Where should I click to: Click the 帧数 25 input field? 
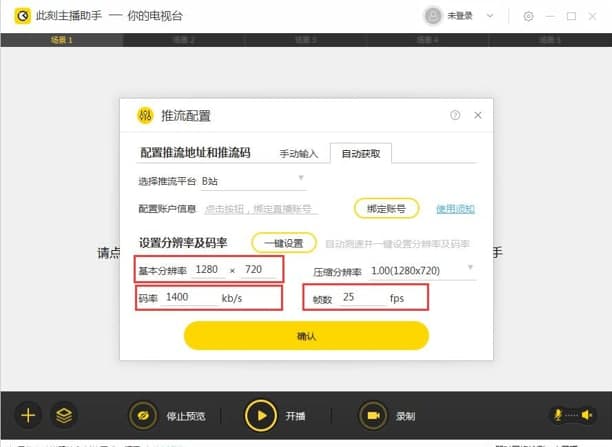[x=362, y=297]
